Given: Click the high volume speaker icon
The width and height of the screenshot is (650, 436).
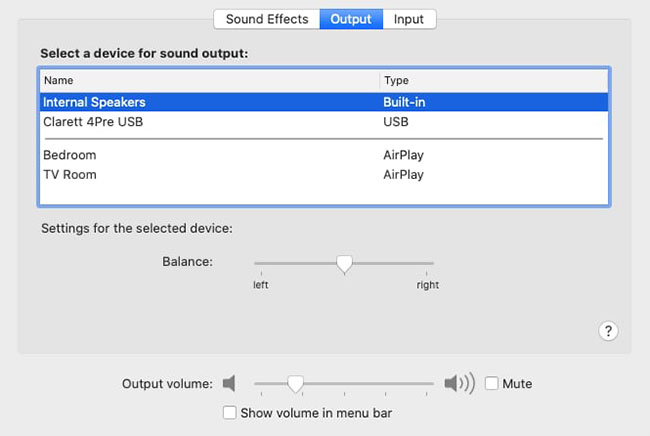Looking at the screenshot, I should tap(459, 384).
